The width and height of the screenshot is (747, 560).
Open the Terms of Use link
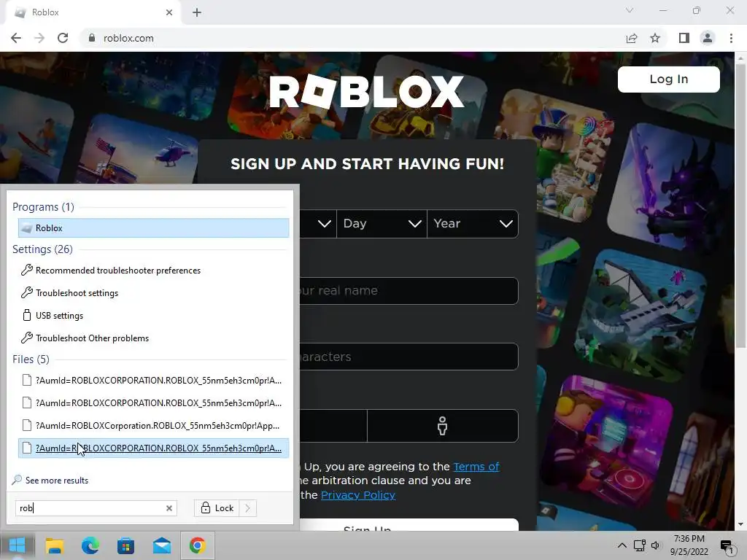click(476, 467)
